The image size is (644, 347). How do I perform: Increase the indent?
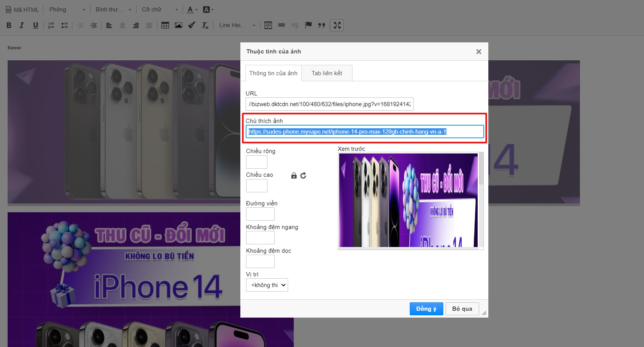click(93, 25)
